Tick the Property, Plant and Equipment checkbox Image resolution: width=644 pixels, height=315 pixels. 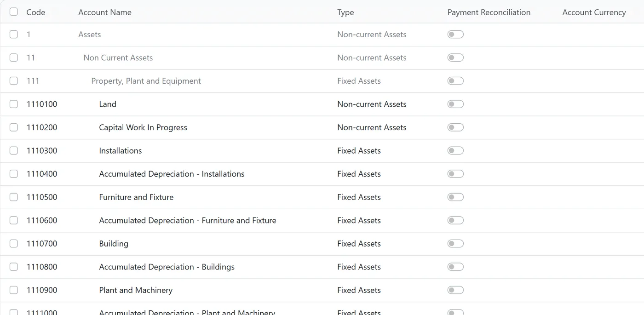click(x=14, y=81)
